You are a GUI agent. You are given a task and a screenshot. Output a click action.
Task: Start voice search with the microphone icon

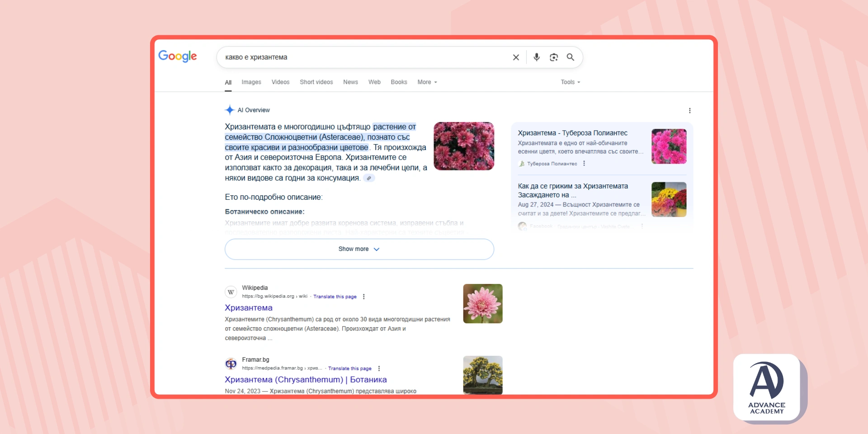click(x=537, y=57)
